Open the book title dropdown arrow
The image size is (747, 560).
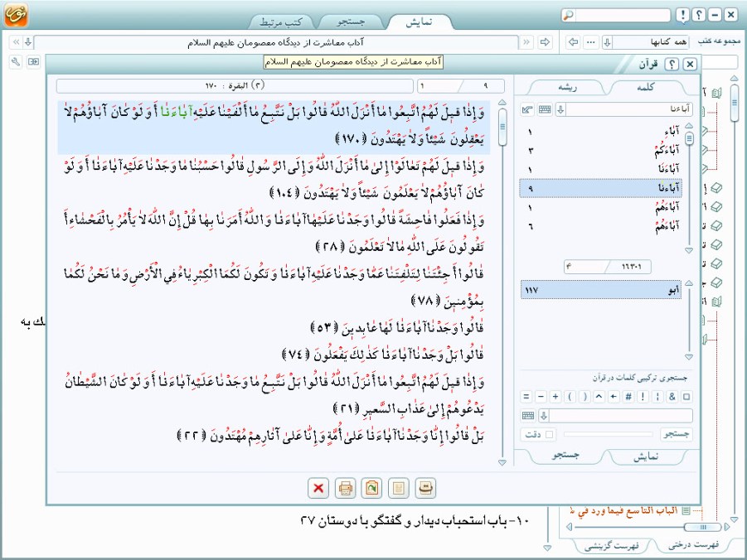[28, 42]
